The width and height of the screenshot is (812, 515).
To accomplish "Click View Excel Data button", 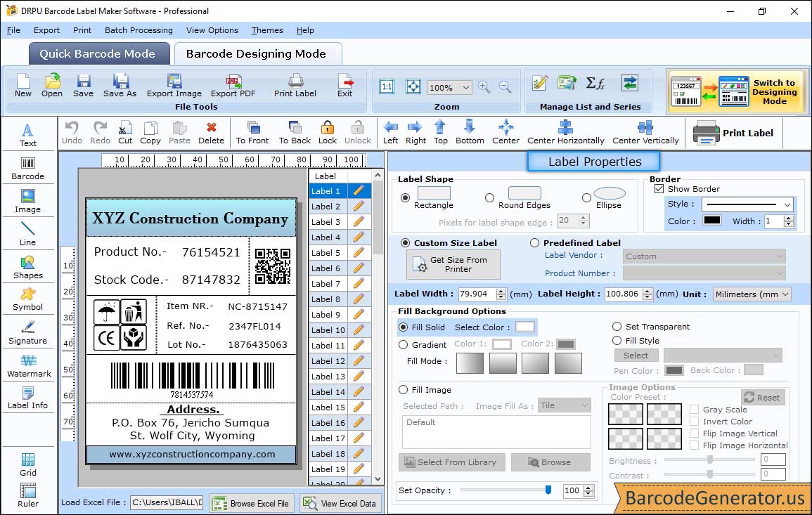I will click(x=340, y=503).
